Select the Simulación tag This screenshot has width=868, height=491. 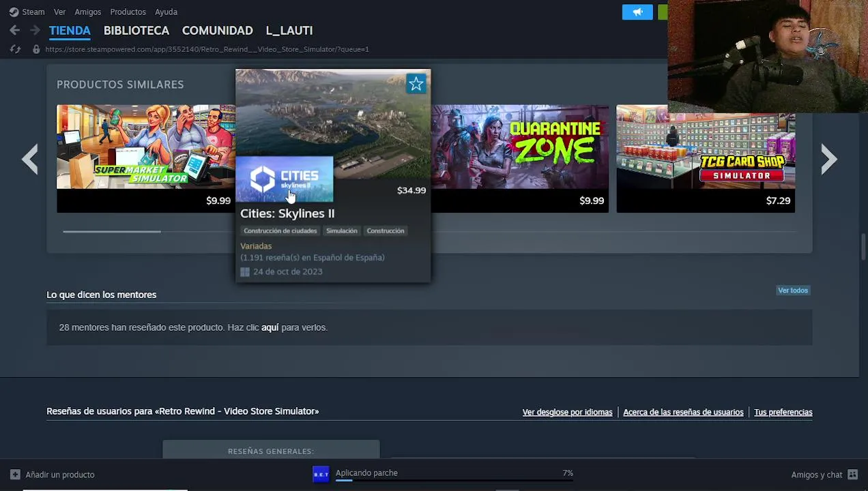pyautogui.click(x=341, y=230)
